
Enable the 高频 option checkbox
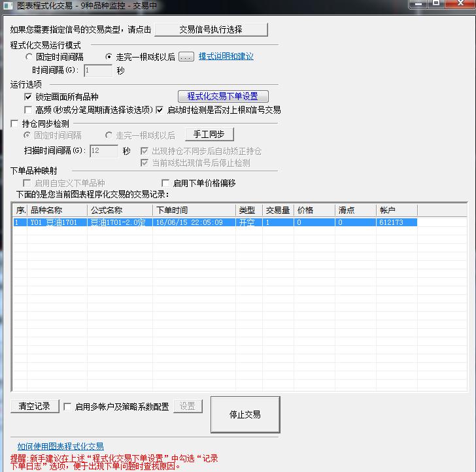tap(28, 110)
